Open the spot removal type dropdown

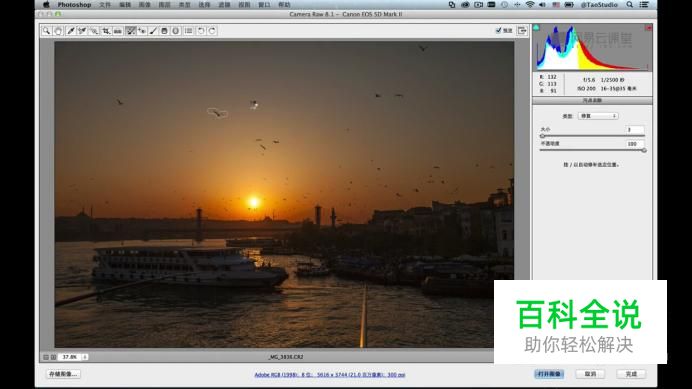pyautogui.click(x=598, y=116)
